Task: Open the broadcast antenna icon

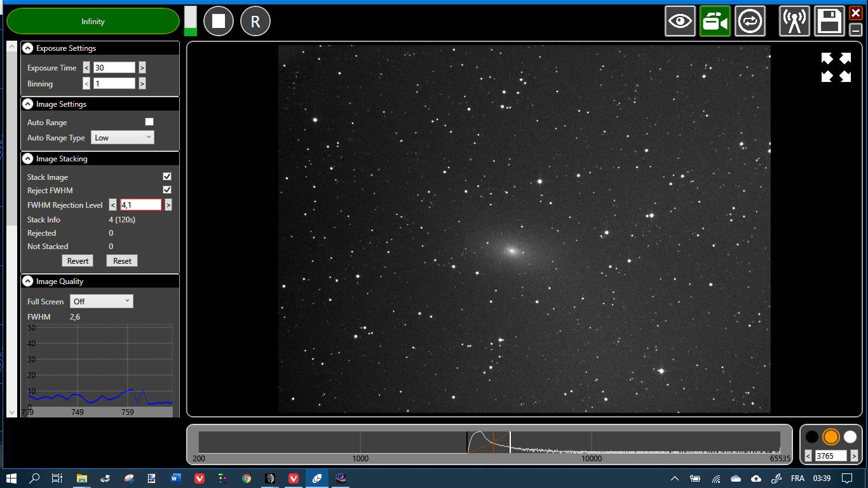Action: point(795,21)
